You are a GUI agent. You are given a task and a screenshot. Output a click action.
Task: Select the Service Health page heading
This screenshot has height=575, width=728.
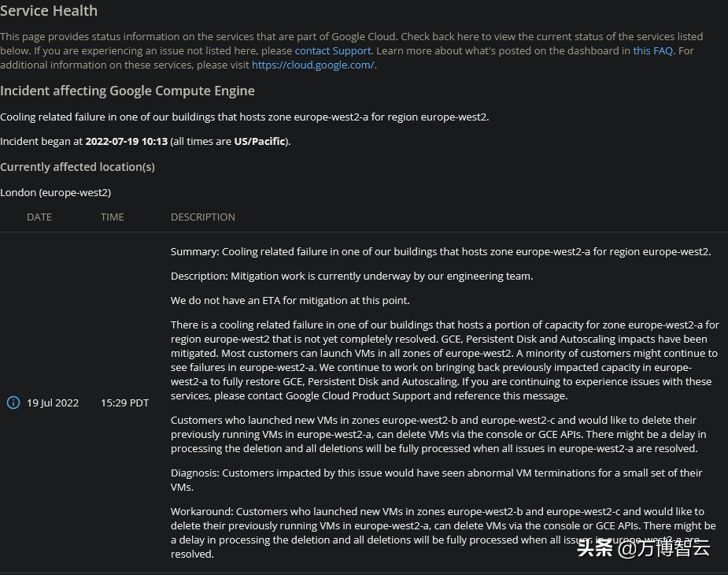(49, 11)
